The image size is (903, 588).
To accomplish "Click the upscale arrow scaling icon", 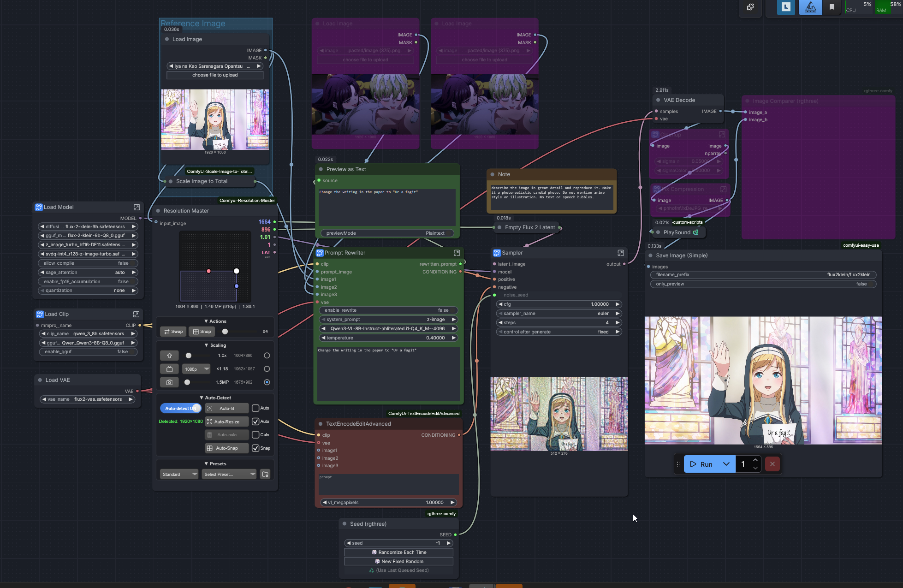I will [x=169, y=356].
